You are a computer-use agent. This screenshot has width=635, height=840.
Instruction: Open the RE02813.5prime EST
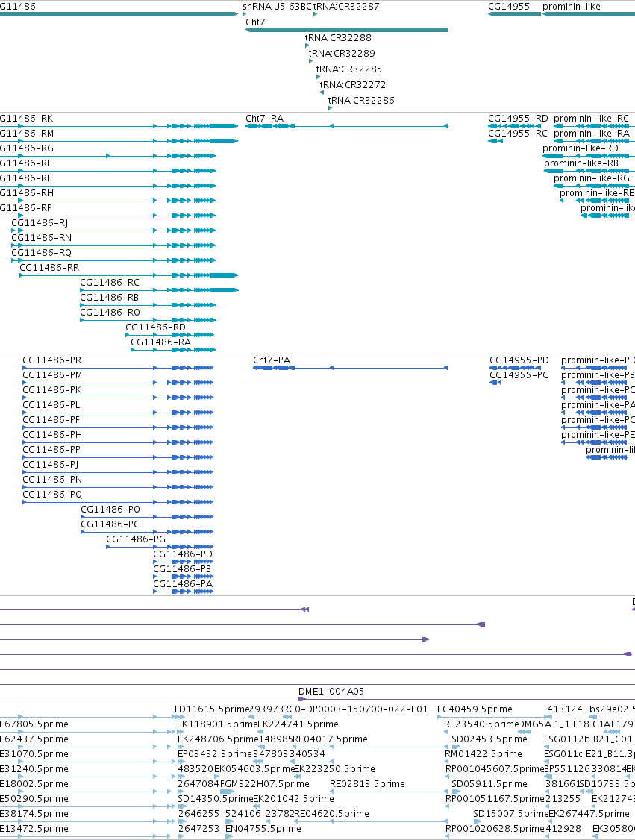(x=367, y=784)
